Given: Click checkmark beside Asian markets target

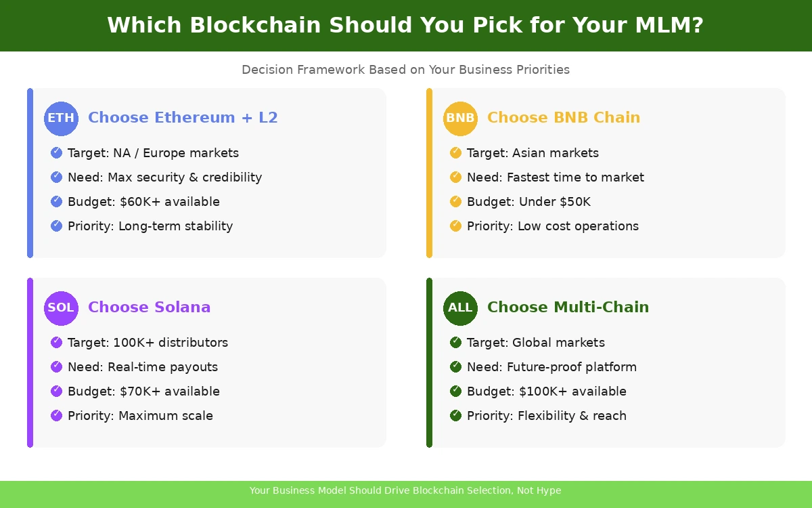Looking at the screenshot, I should 456,153.
